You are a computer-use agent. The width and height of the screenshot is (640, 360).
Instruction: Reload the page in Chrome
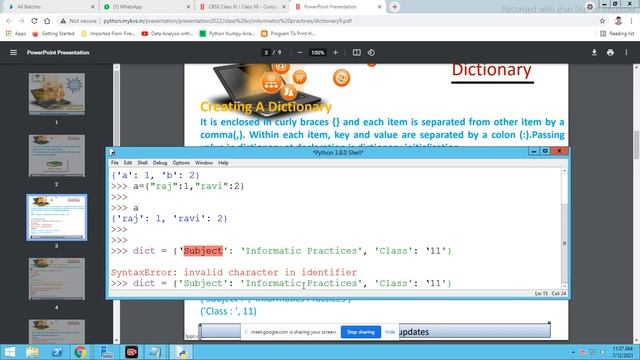(x=34, y=21)
